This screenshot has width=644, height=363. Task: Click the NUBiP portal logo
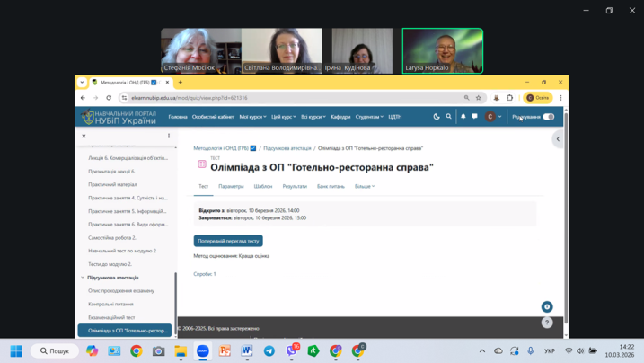coord(119,117)
